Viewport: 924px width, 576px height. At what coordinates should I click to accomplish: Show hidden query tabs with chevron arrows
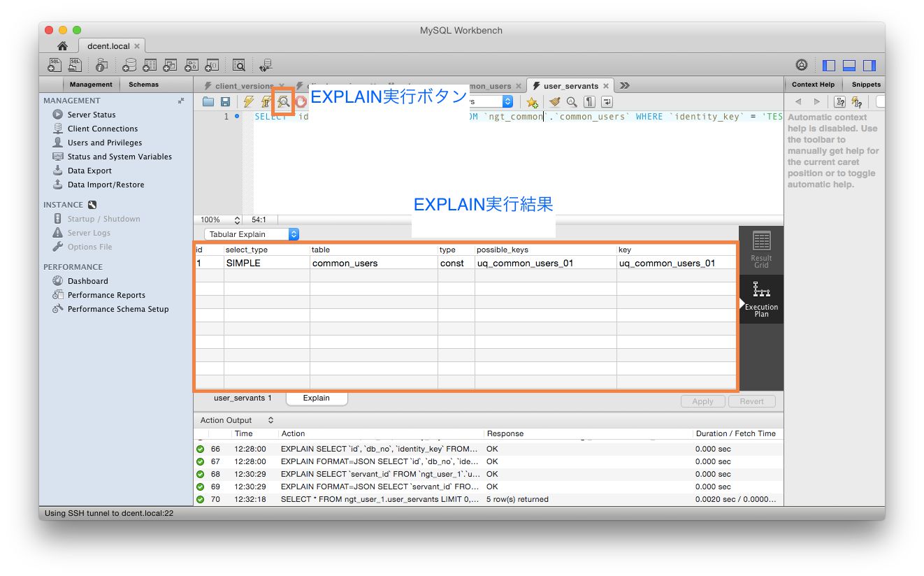pyautogui.click(x=625, y=86)
